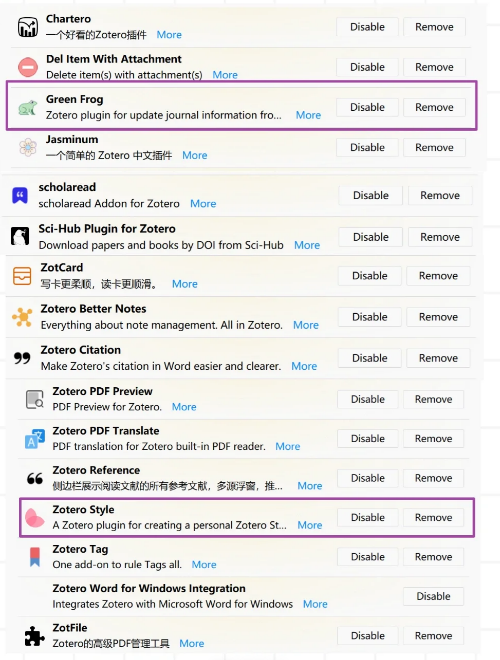The image size is (500, 660).
Task: Show More details for Zotero Citation
Action: click(304, 366)
